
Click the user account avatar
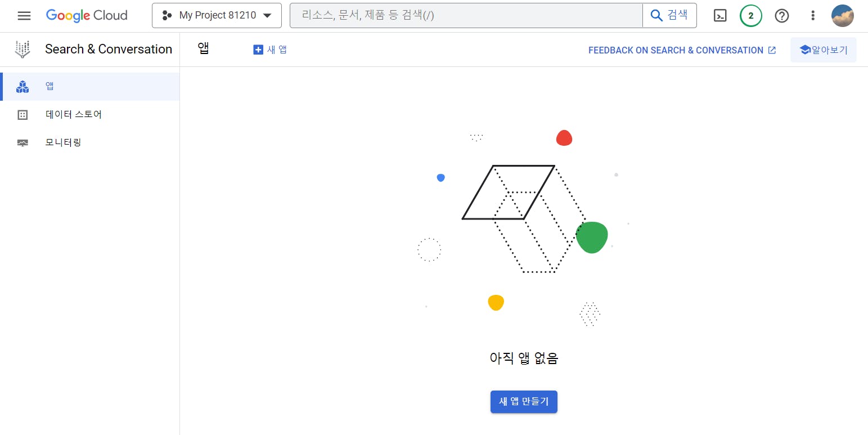(843, 16)
